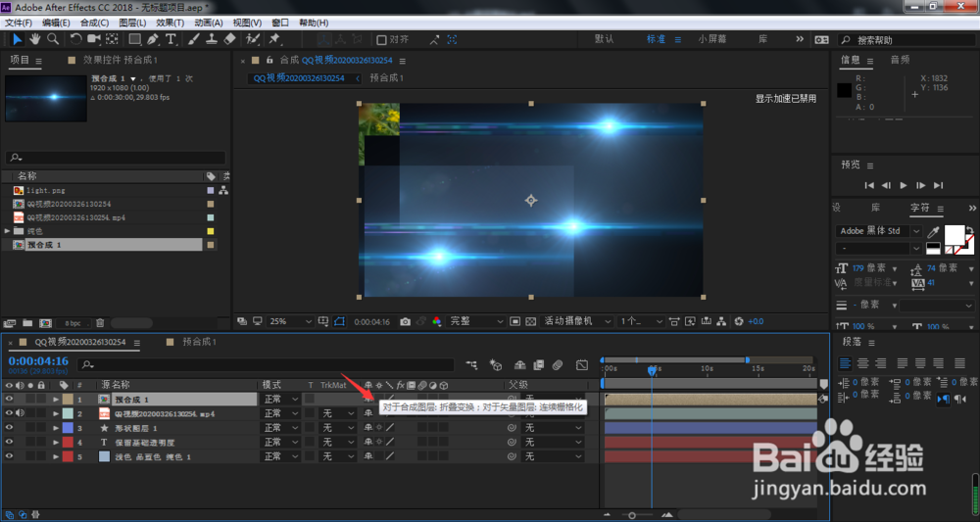Open the 合成(C) menu
The height and width of the screenshot is (522, 980).
click(94, 23)
